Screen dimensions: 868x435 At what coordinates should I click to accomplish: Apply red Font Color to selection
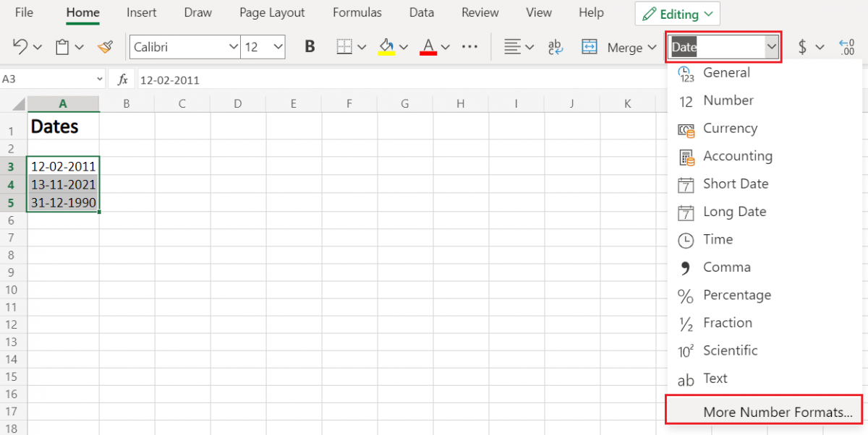pos(428,46)
